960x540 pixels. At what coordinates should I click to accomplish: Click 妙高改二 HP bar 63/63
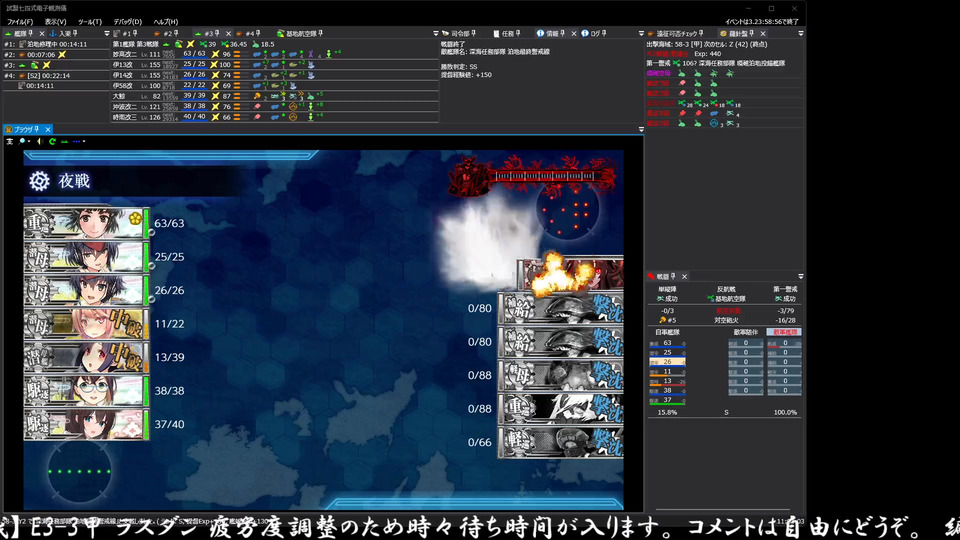(194, 54)
